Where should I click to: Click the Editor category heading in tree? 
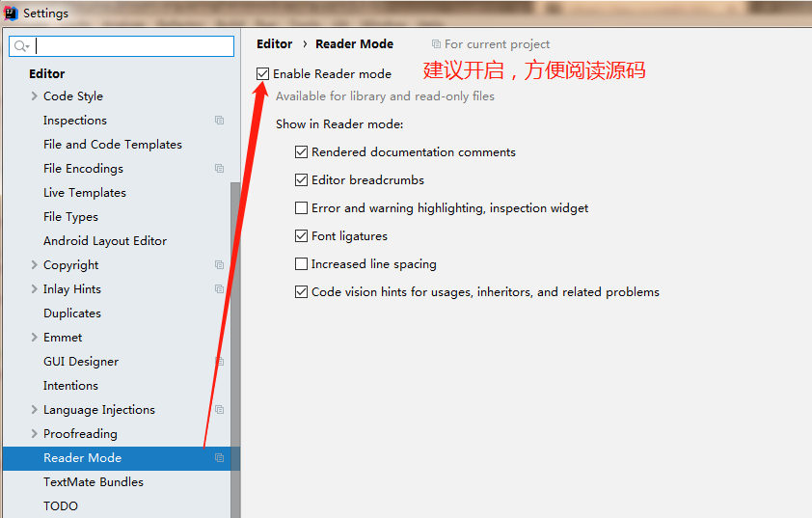[x=47, y=73]
